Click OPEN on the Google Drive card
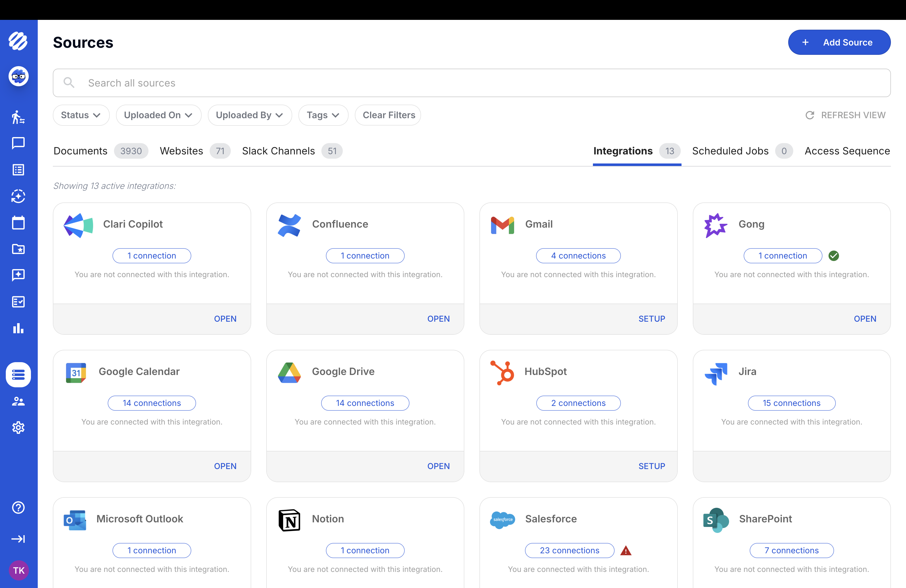The height and width of the screenshot is (588, 906). (439, 466)
